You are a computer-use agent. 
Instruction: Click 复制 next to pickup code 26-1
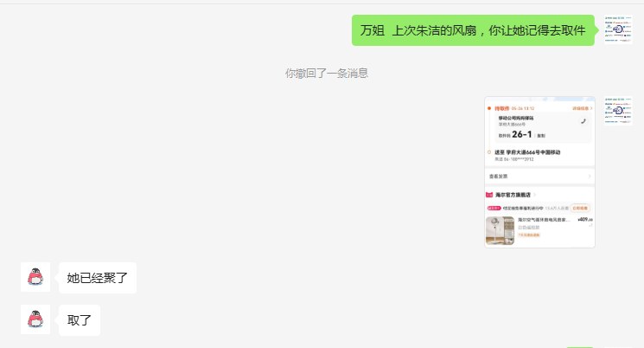[541, 135]
